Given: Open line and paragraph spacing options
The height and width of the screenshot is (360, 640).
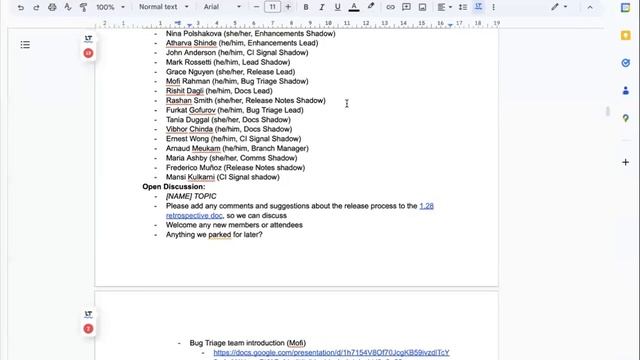Looking at the screenshot, I should [462, 7].
